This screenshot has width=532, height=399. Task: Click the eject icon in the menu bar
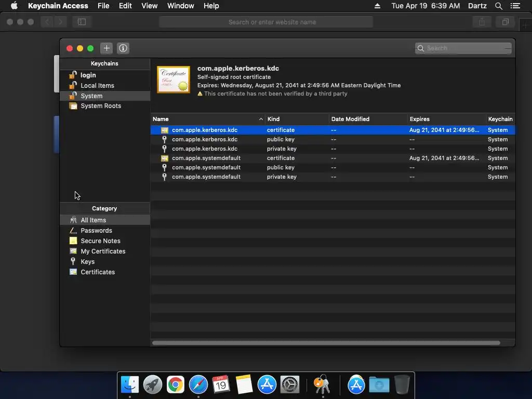(377, 6)
